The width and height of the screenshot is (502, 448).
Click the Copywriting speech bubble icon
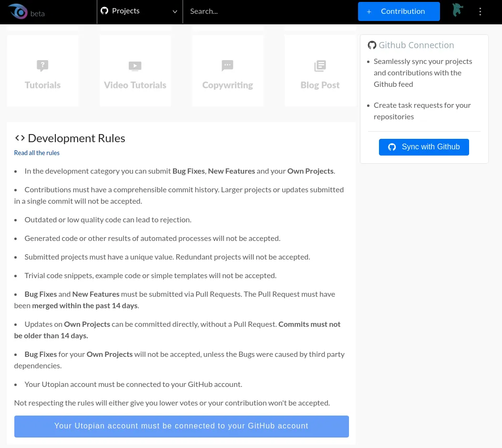[227, 65]
